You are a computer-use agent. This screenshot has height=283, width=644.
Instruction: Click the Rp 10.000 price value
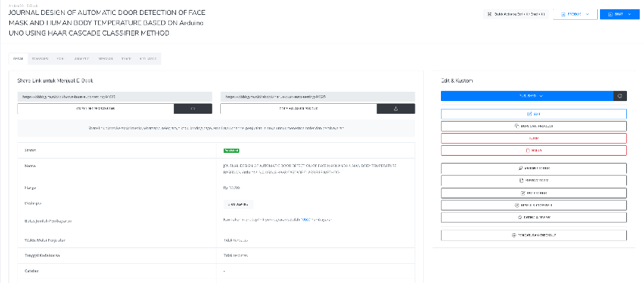pyautogui.click(x=231, y=188)
